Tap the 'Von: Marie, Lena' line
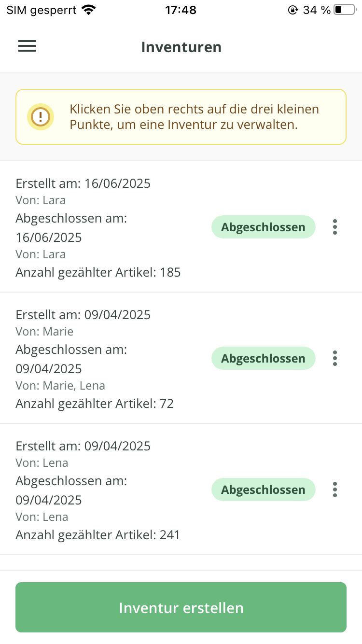 (x=60, y=385)
